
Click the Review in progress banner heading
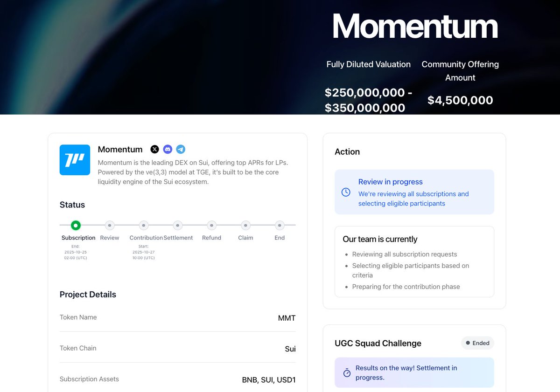(x=391, y=182)
